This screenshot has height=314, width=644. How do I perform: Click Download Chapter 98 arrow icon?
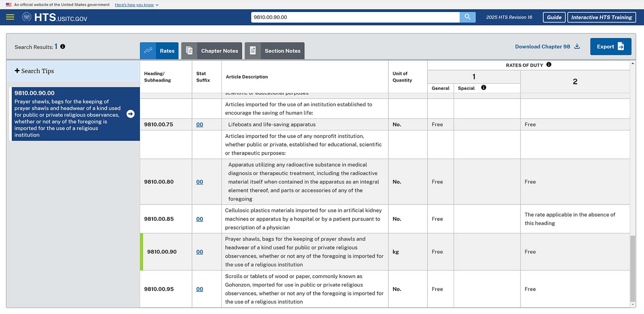coord(577,46)
